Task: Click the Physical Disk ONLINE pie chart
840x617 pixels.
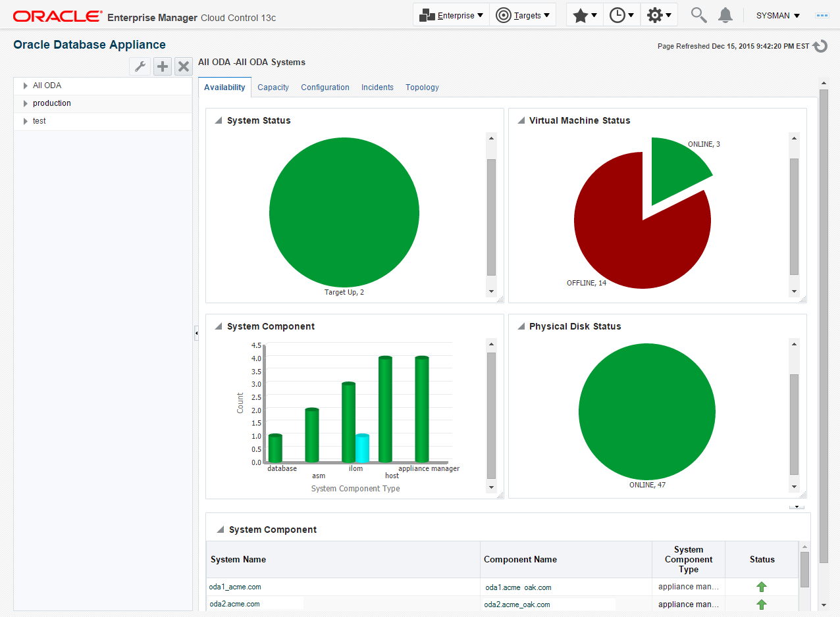Action: (x=646, y=412)
